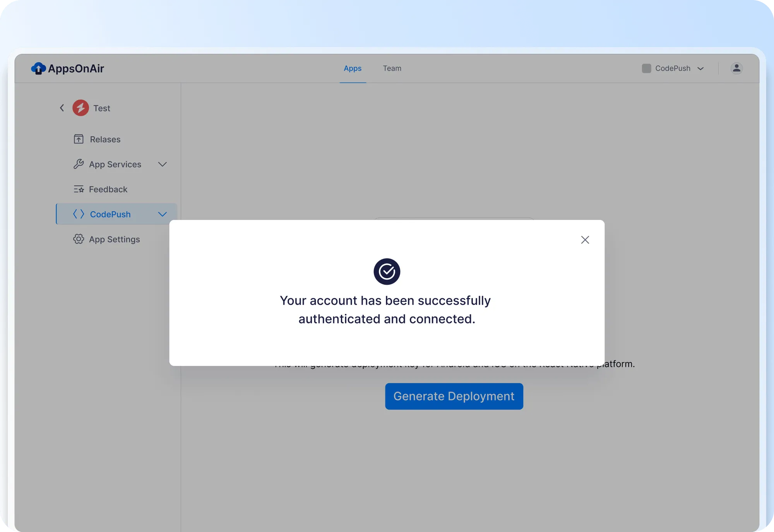Open the CodePush workspace dropdown
The image size is (774, 532).
673,68
